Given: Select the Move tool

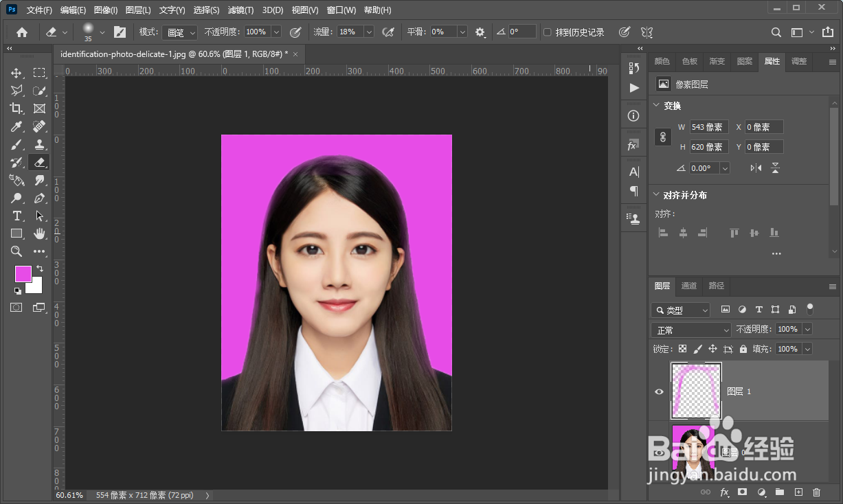Looking at the screenshot, I should [x=16, y=73].
